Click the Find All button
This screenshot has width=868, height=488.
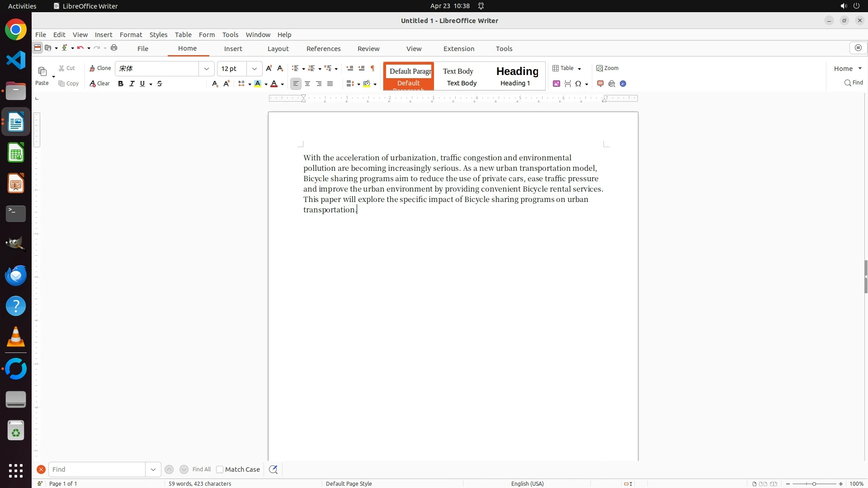point(201,469)
